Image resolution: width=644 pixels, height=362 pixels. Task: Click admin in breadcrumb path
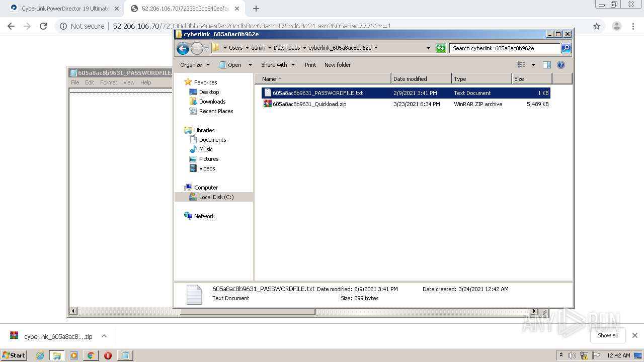click(258, 48)
